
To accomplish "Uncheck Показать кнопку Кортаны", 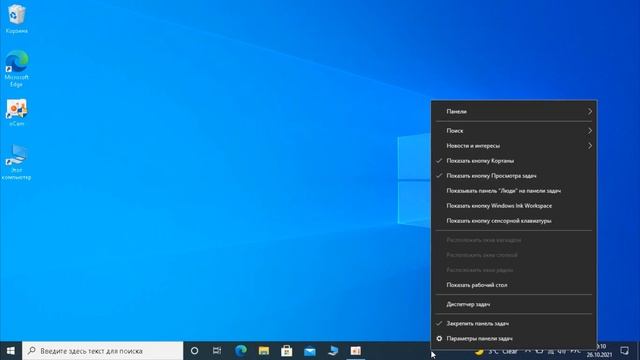I will coord(514,161).
